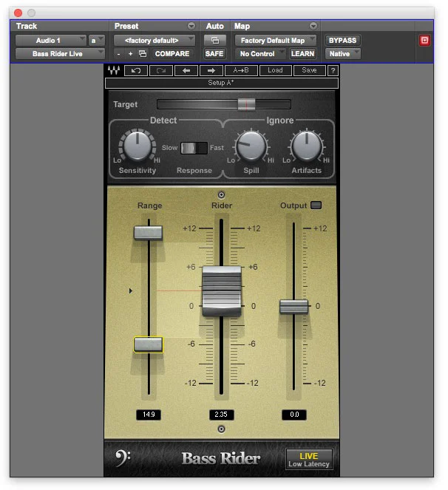Click the upper Range fader handle
The height and width of the screenshot is (490, 448).
[x=148, y=233]
